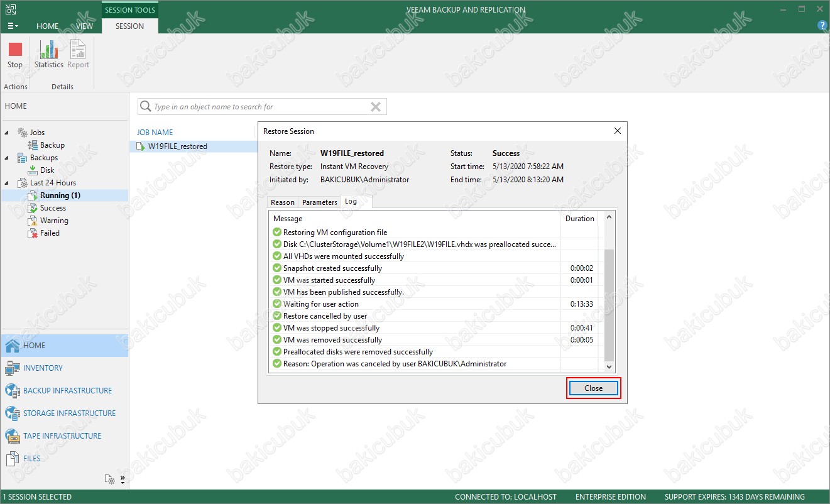The height and width of the screenshot is (504, 830).
Task: Switch to the HOME ribbon tab
Action: 48,26
